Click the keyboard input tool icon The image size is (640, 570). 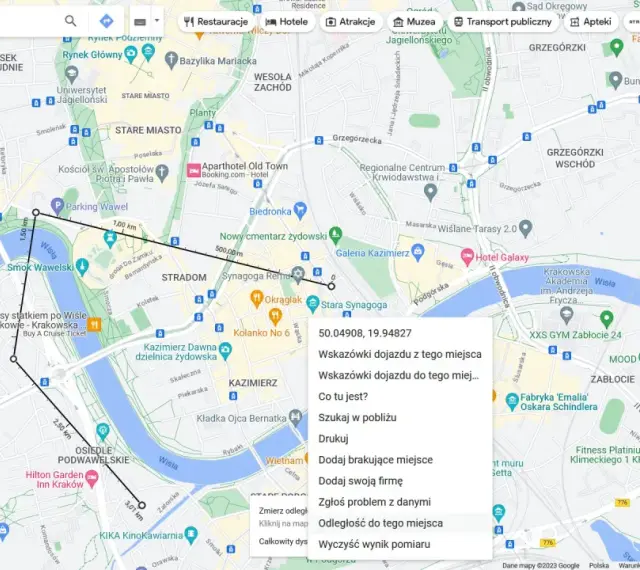point(140,22)
